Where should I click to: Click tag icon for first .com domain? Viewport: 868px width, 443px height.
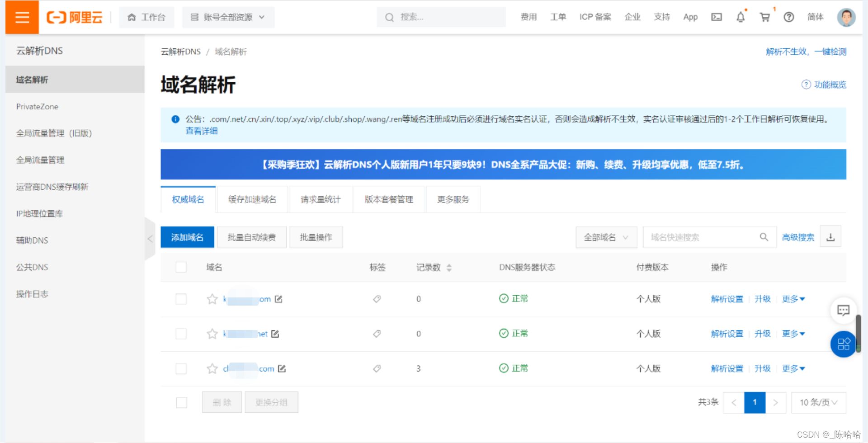[377, 299]
